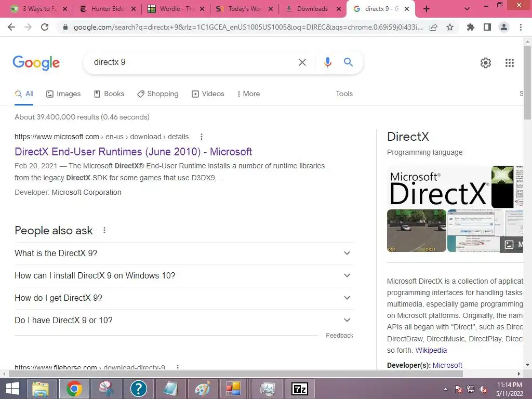Click the address bar URL

tap(248, 27)
